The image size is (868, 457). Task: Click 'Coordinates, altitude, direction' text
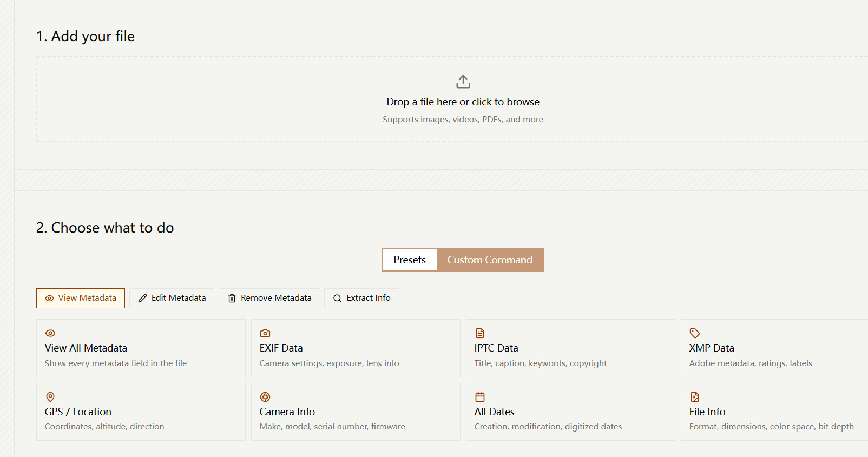pyautogui.click(x=104, y=427)
